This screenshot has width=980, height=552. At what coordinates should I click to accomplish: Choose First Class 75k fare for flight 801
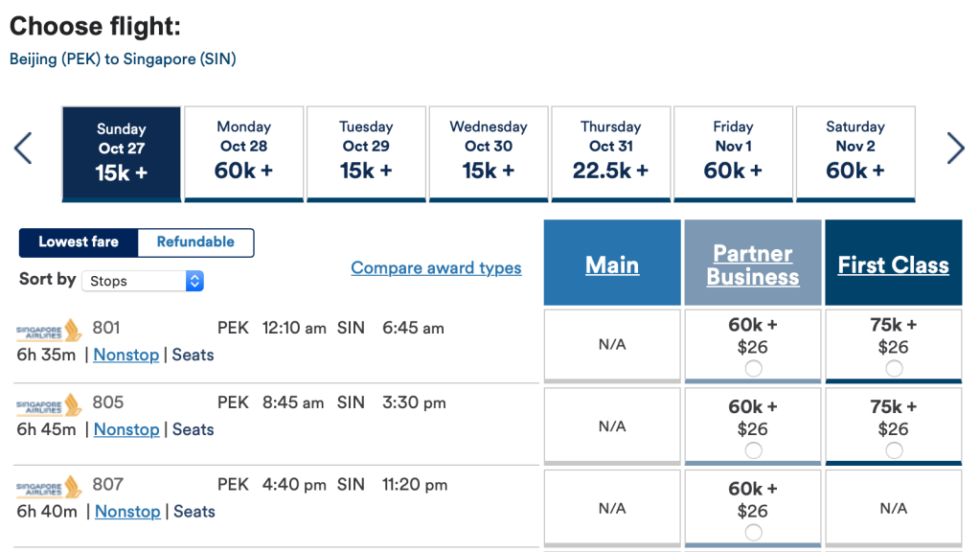(894, 369)
